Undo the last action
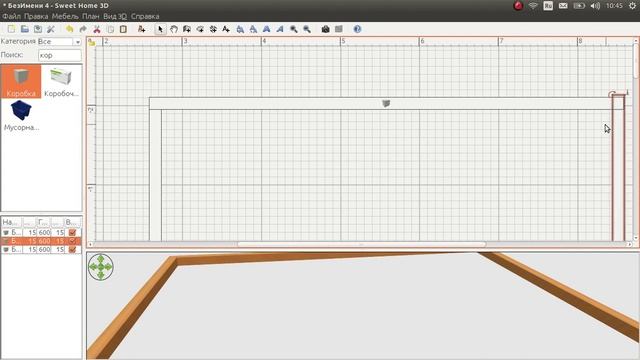This screenshot has height=360, width=640. 69,29
